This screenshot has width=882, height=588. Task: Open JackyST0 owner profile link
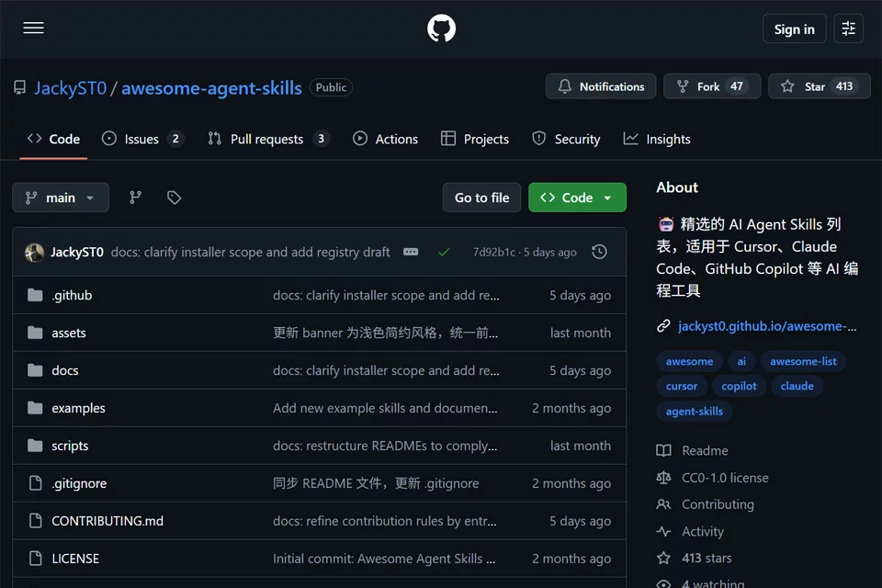tap(71, 88)
